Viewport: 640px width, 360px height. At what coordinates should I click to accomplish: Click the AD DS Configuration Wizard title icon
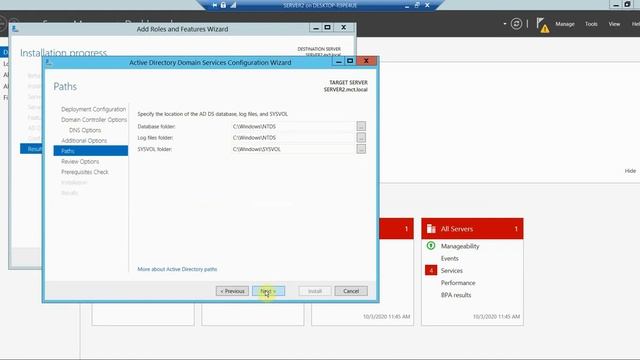(49, 62)
